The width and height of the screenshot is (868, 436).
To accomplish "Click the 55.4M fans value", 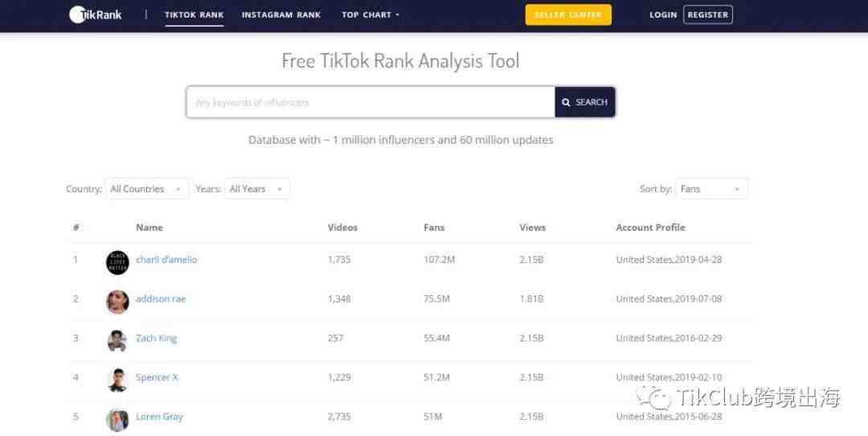I will [x=436, y=338].
